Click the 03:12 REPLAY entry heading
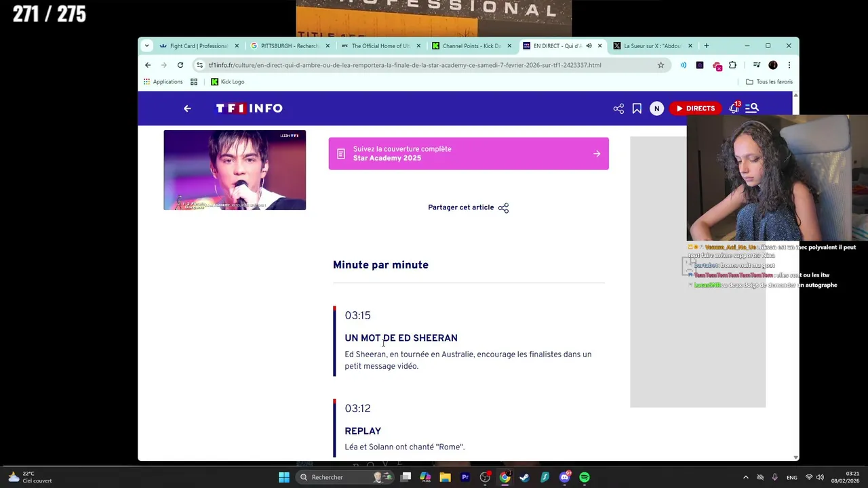This screenshot has height=488, width=868. coord(363,431)
